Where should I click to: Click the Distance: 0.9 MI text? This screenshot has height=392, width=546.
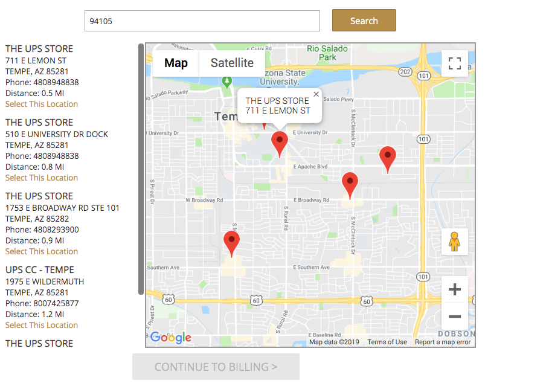(x=35, y=241)
